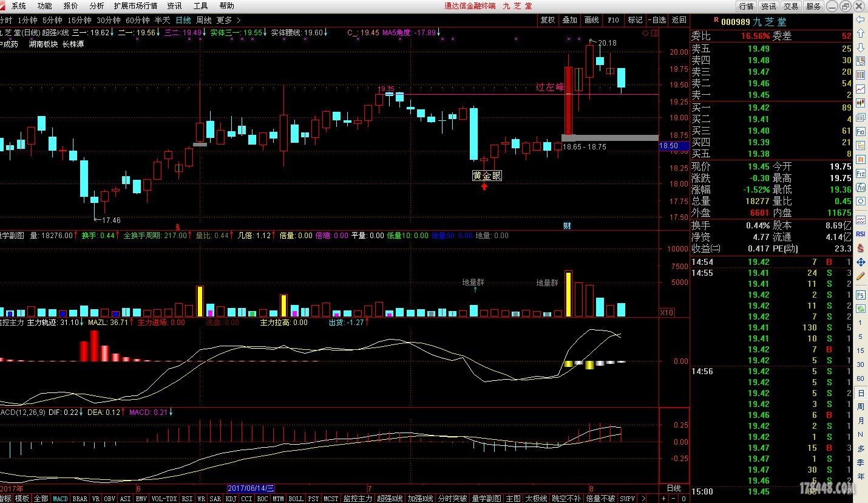Select the KDJ indicator tab

231,498
